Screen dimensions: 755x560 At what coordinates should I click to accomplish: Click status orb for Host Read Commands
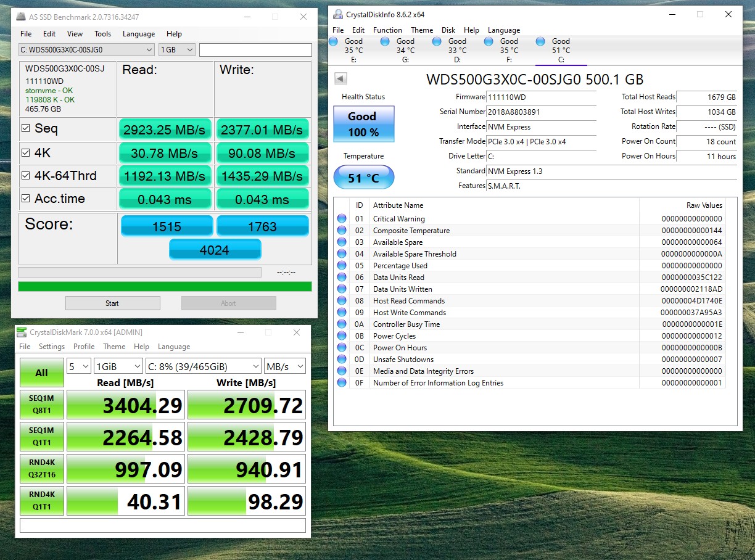(x=342, y=301)
